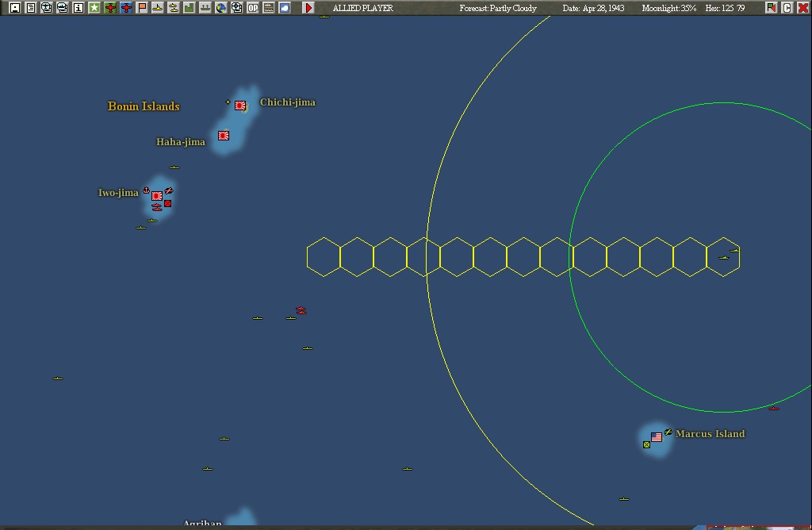Select the yellow task force north of Iwo-jima
The height and width of the screenshot is (530, 812).
[x=174, y=167]
